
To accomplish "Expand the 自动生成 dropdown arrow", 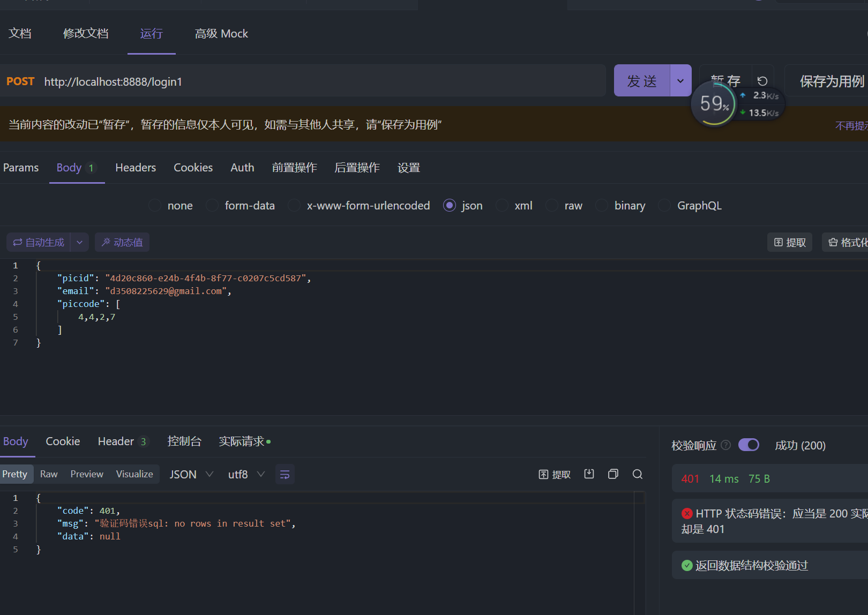I will coord(79,242).
